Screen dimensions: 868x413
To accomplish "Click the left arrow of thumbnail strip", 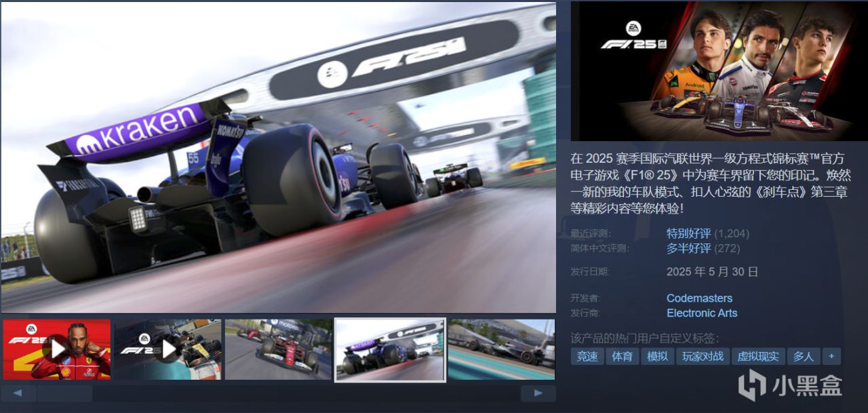I will pos(18,393).
